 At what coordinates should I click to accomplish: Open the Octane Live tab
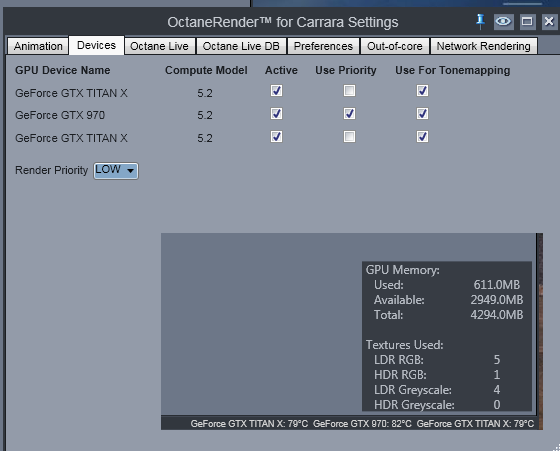[x=159, y=46]
